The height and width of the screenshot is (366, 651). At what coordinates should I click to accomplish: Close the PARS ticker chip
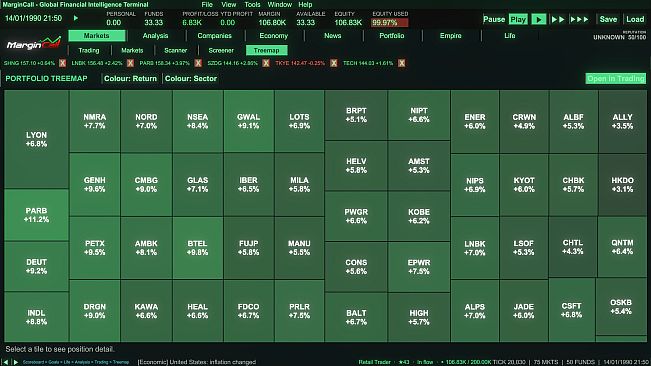198,63
